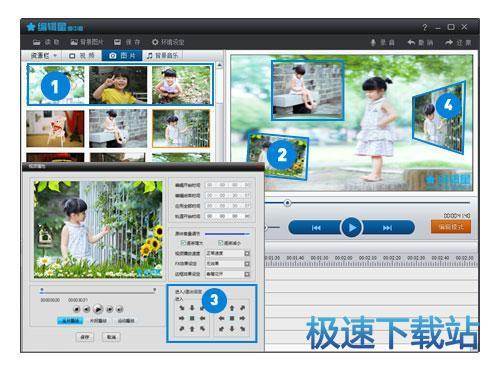Click the down-left arrow in exit grid

coord(221,329)
